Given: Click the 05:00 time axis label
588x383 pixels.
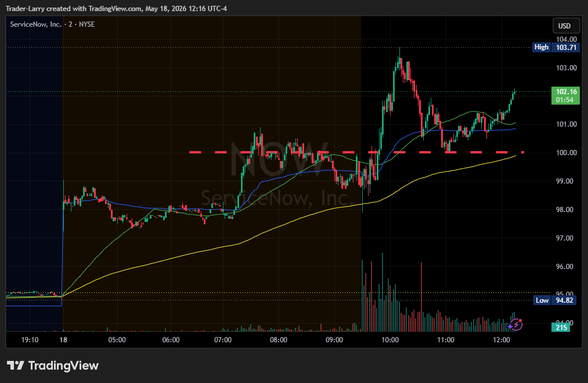Looking at the screenshot, I should coord(117,340).
